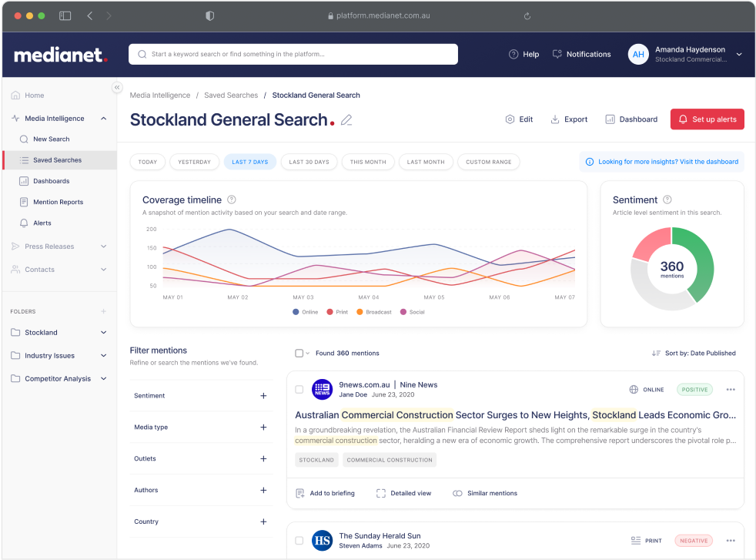Image resolution: width=756 pixels, height=560 pixels.
Task: Collapse the sidebar with the double-chevron icon
Action: [117, 88]
